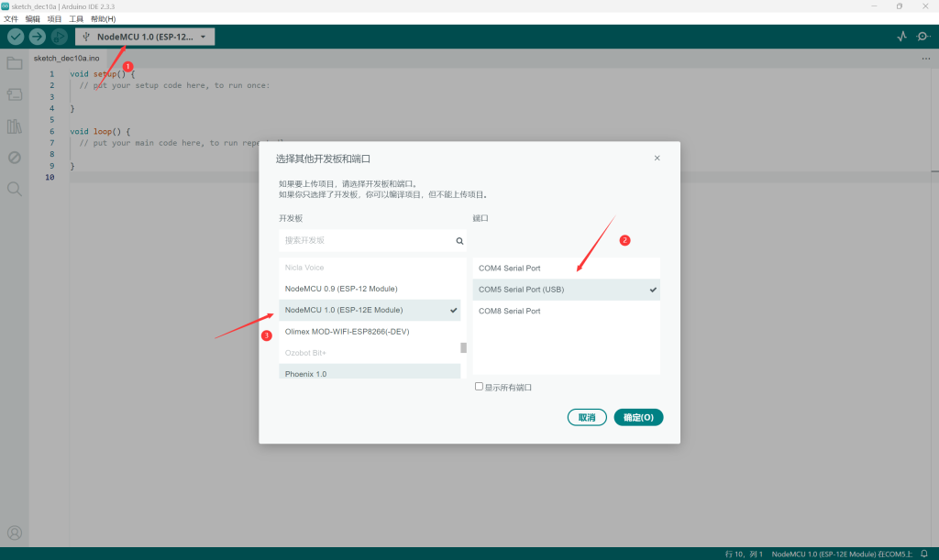Click the Upload arrow icon

[x=37, y=37]
